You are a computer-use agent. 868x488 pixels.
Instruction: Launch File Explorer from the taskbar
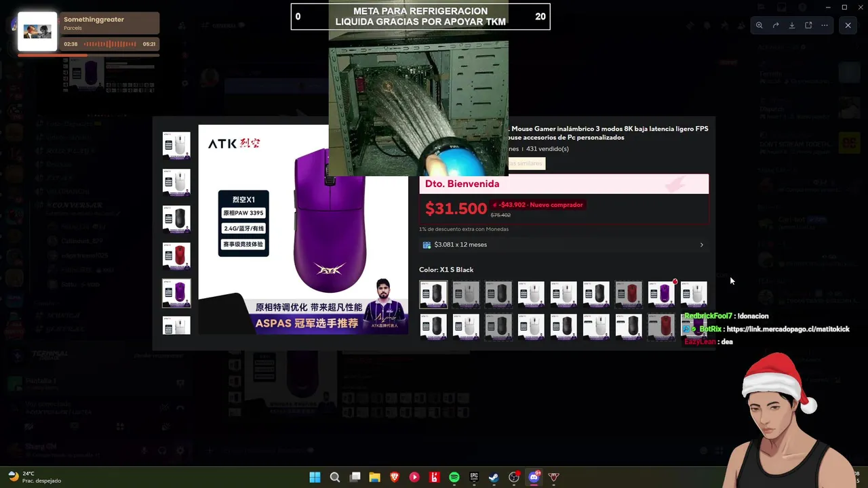click(x=374, y=477)
